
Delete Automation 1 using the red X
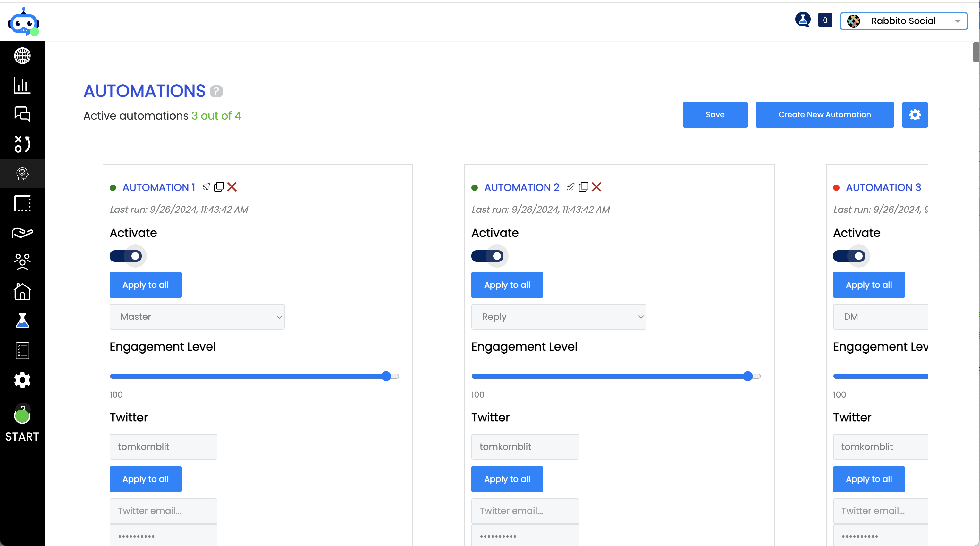point(232,187)
